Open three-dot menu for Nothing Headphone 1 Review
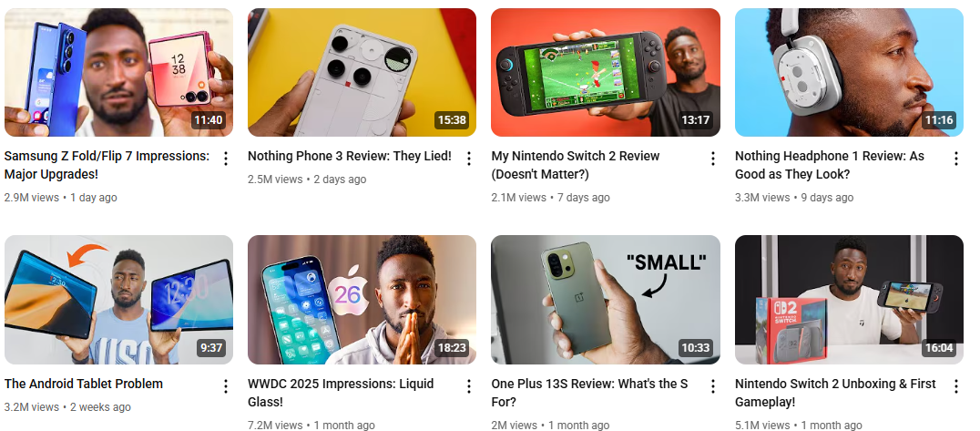Image resolution: width=980 pixels, height=431 pixels. [x=955, y=159]
